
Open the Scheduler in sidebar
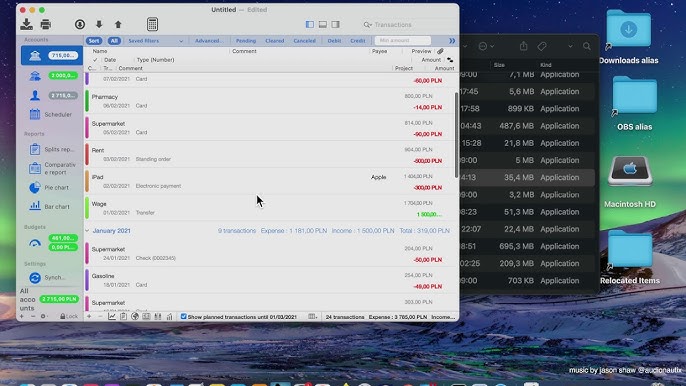[x=52, y=114]
